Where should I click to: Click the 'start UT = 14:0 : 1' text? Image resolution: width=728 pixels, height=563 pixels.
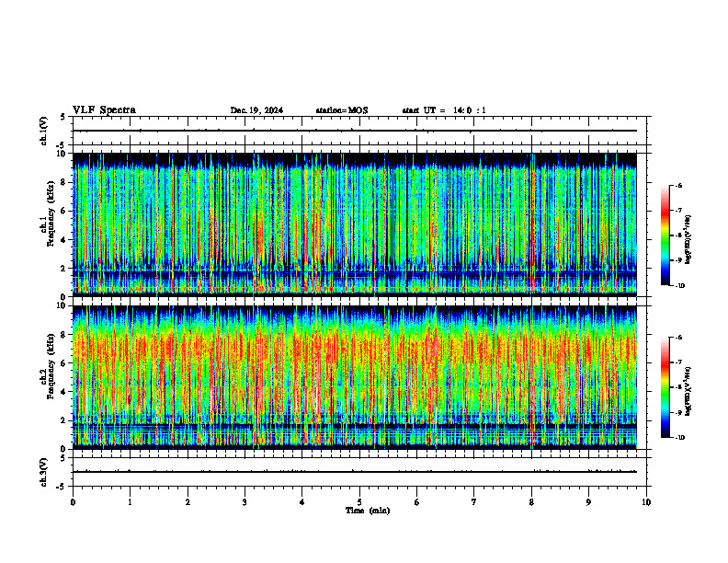pos(444,110)
